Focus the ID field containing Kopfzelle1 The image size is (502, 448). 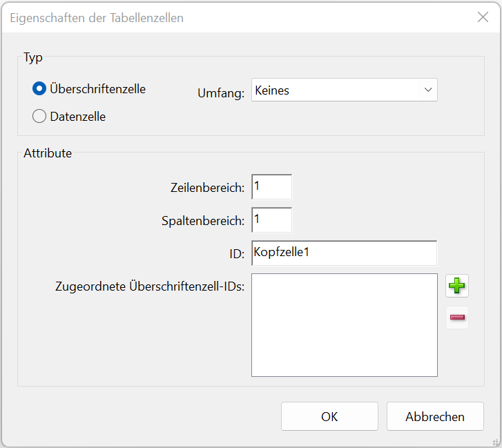tap(344, 253)
